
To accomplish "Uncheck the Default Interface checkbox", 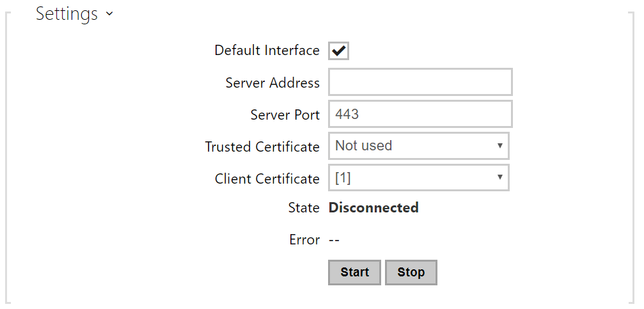I will coord(338,51).
